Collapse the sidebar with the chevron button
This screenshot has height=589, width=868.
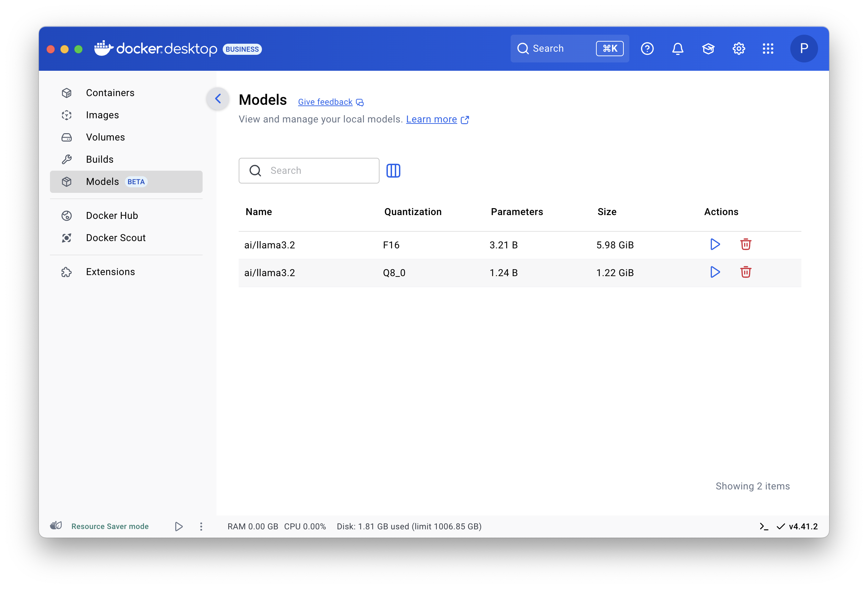tap(218, 99)
